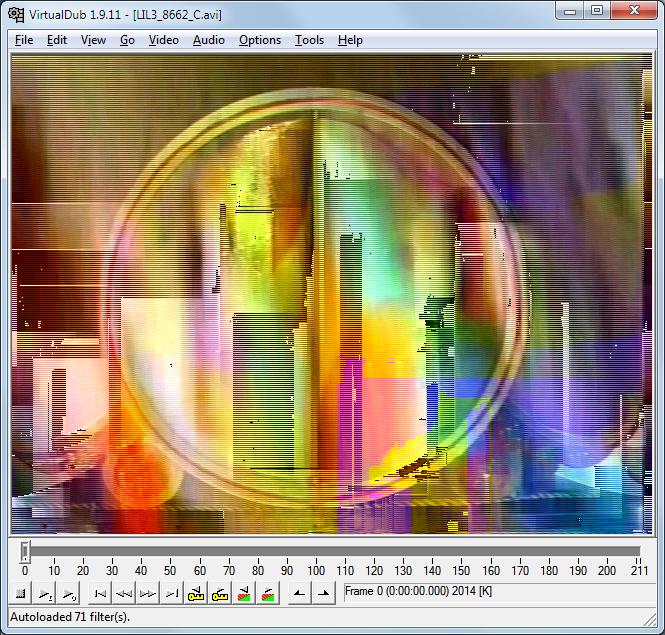Open the Audio menu
The height and width of the screenshot is (635, 665).
pyautogui.click(x=209, y=40)
